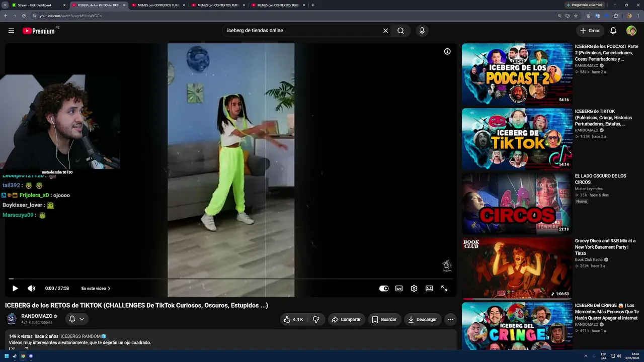
Task: Open the Crear menu
Action: (x=590, y=31)
